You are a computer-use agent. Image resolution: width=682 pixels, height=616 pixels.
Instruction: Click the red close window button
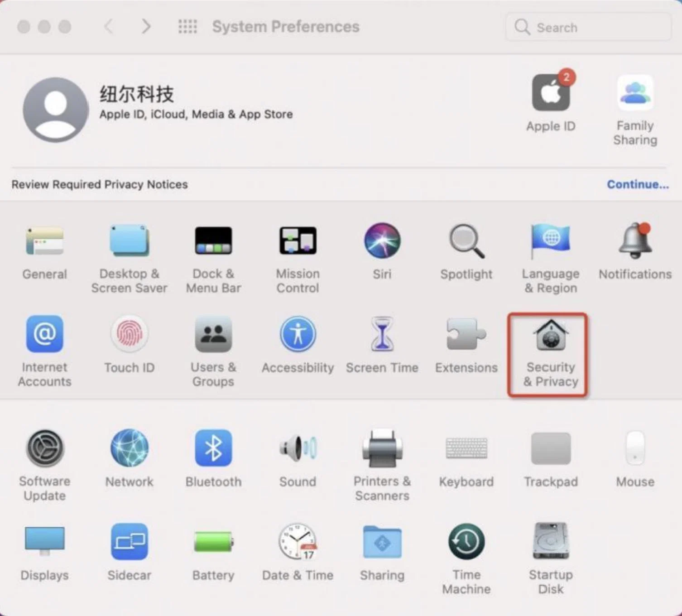click(x=24, y=27)
